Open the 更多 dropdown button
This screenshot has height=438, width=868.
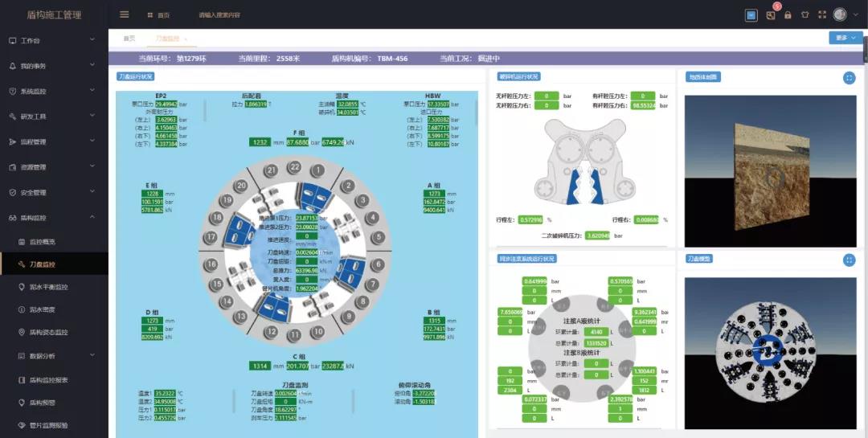845,38
